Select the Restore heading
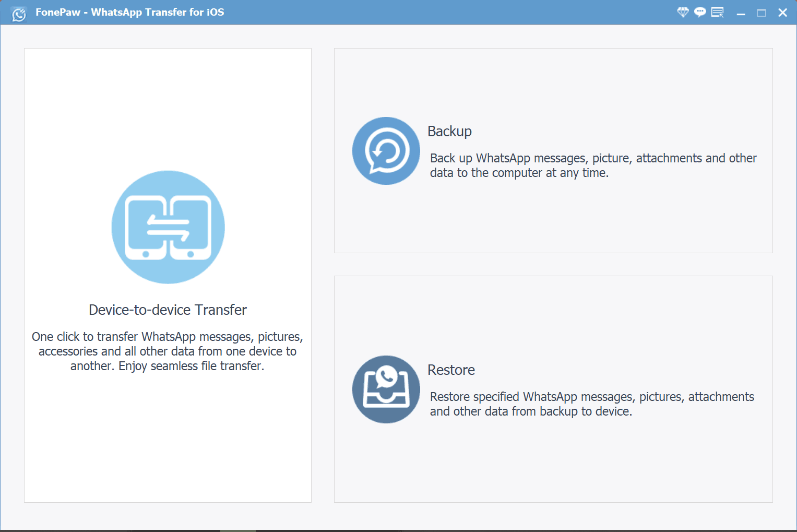797x532 pixels. 451,370
